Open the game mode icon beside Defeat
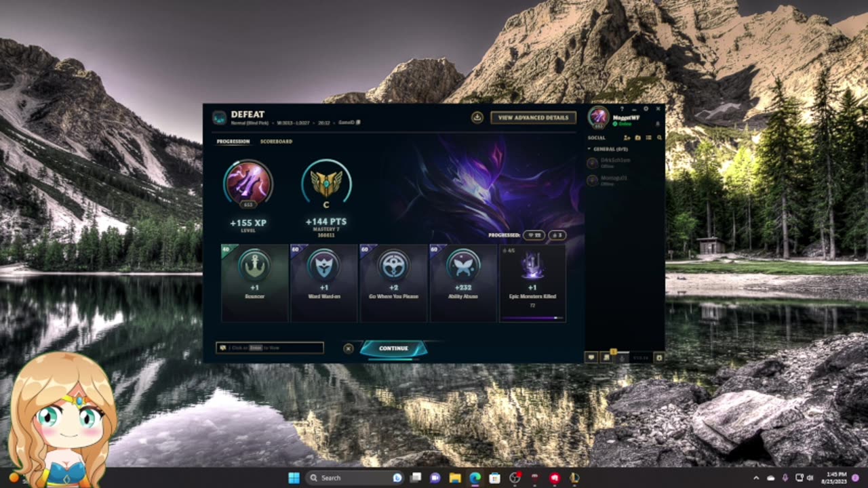The height and width of the screenshot is (488, 868). pyautogui.click(x=219, y=117)
